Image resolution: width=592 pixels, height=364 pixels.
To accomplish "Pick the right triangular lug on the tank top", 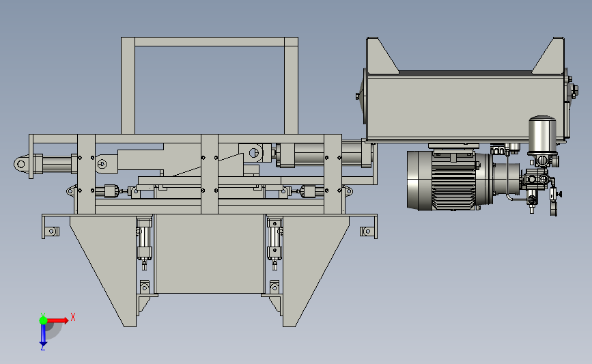I will 550,55.
